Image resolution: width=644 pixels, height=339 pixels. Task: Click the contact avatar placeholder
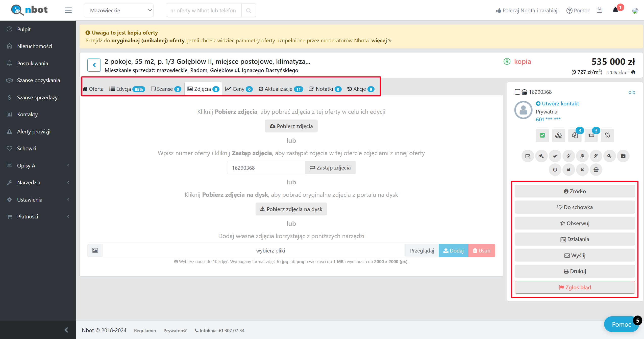tap(523, 110)
